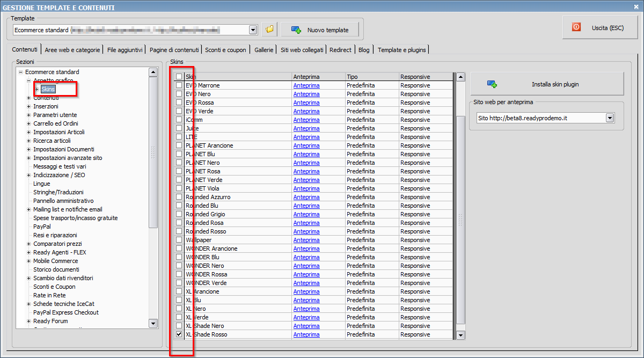This screenshot has height=358, width=644.
Task: Click Anteprima link for Wallpaper skin
Action: pos(306,240)
